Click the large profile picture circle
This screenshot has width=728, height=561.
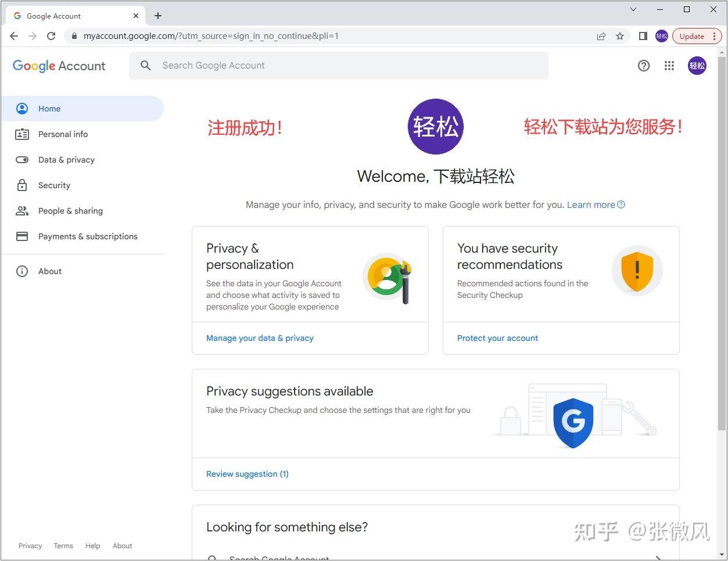pyautogui.click(x=436, y=127)
